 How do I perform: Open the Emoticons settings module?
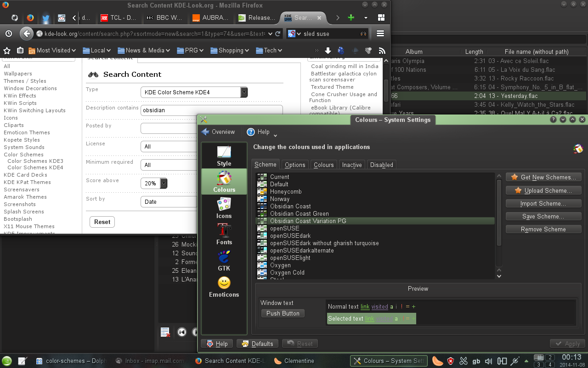point(224,287)
